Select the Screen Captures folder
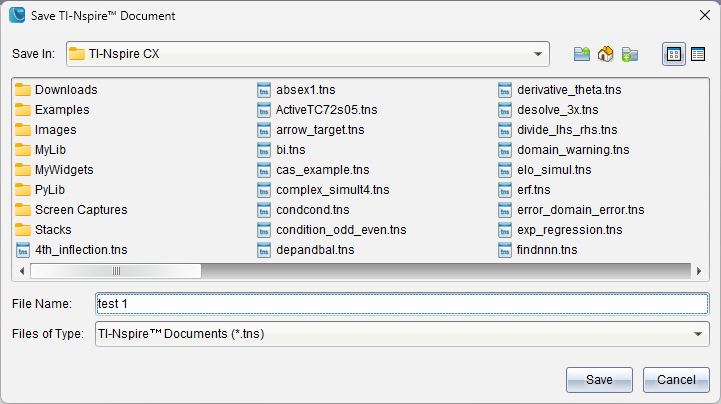Screen dimensions: 721x404 (80, 210)
